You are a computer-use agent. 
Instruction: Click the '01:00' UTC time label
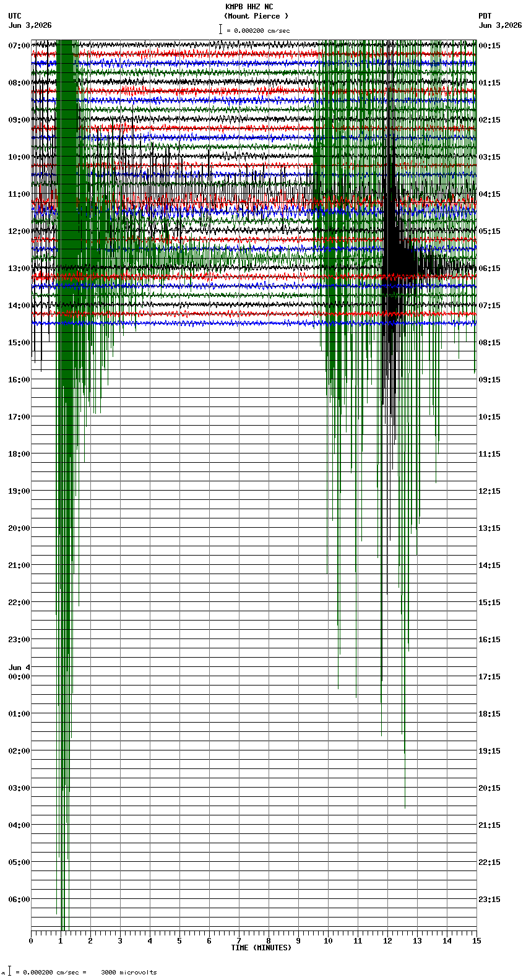click(x=19, y=714)
